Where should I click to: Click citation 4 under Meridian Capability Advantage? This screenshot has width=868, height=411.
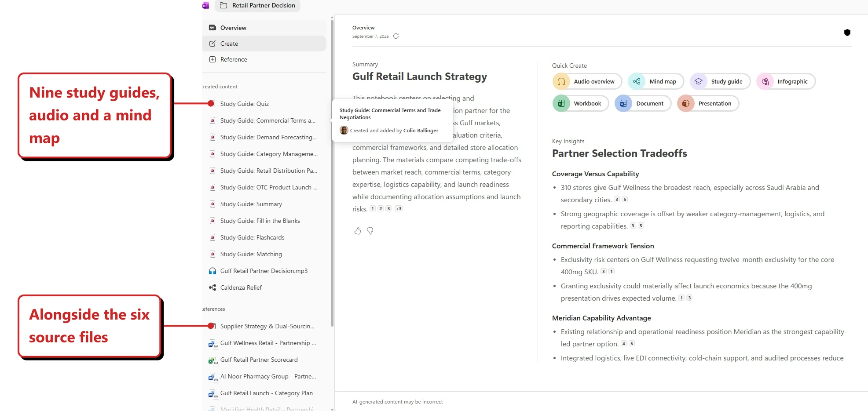(624, 344)
